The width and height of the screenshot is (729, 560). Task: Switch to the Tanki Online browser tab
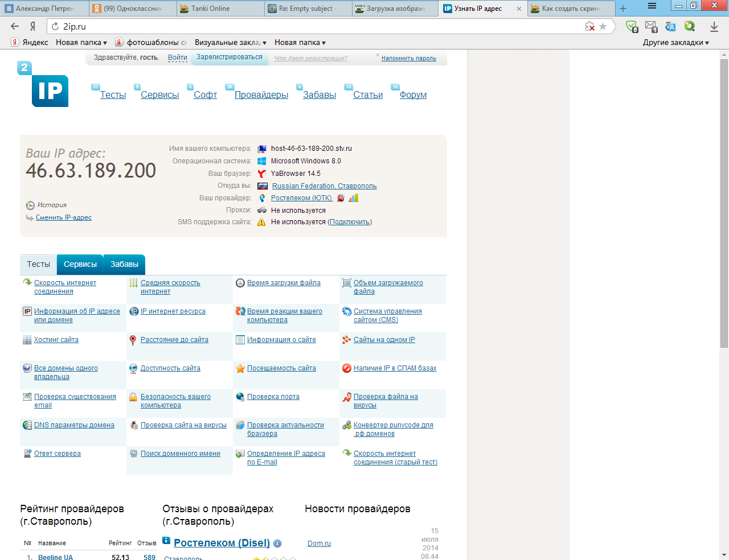pyautogui.click(x=220, y=9)
